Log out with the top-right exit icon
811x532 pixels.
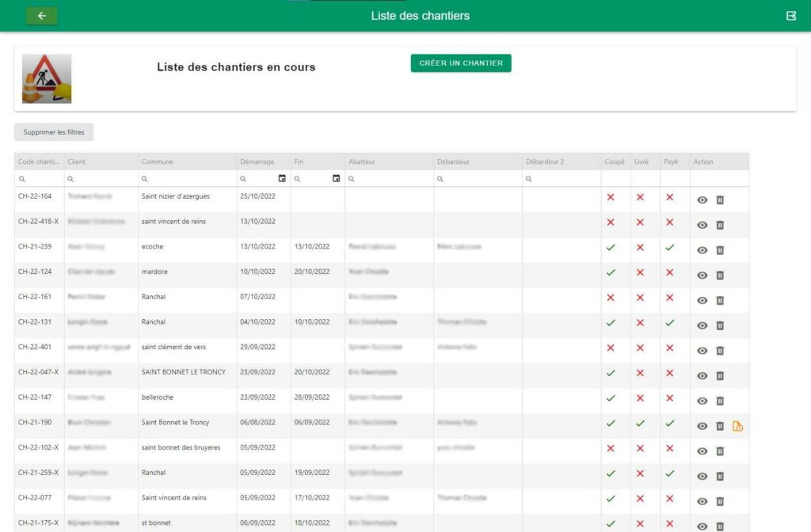(791, 16)
